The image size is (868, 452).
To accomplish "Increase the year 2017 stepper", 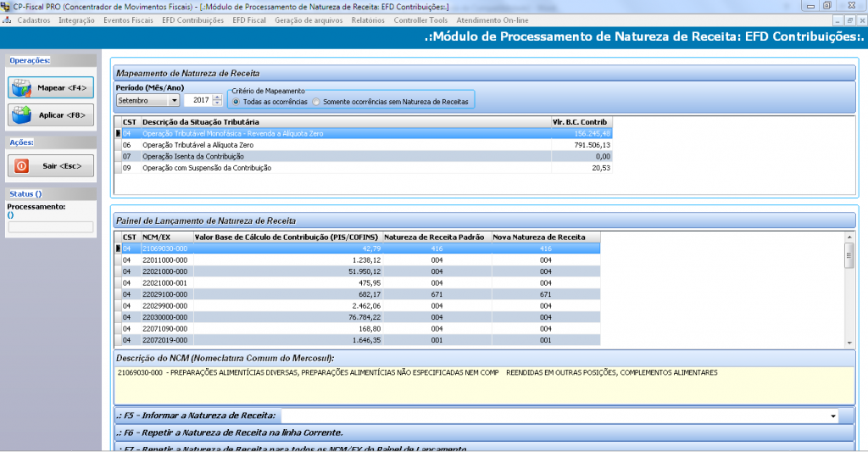I will (217, 98).
